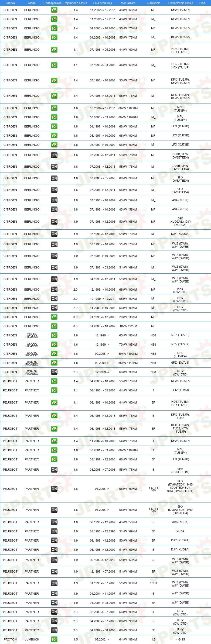The width and height of the screenshot is (211, 644).
Task: Click the 85kW / 115KM power cell
Action: (x=128, y=363)
